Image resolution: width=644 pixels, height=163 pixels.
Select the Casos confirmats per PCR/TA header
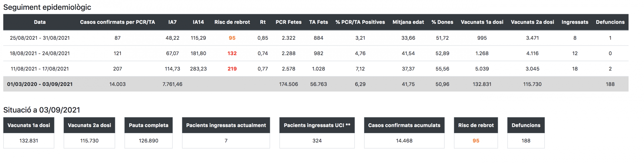click(x=117, y=22)
